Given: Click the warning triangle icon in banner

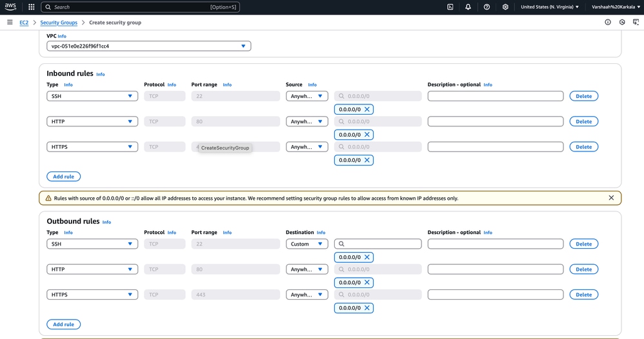Looking at the screenshot, I should (48, 199).
